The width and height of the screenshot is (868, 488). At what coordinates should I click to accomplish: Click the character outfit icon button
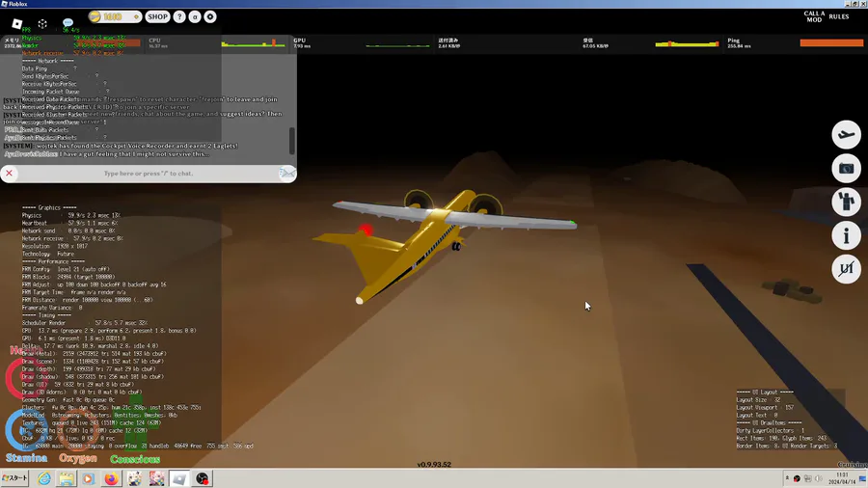tap(846, 202)
